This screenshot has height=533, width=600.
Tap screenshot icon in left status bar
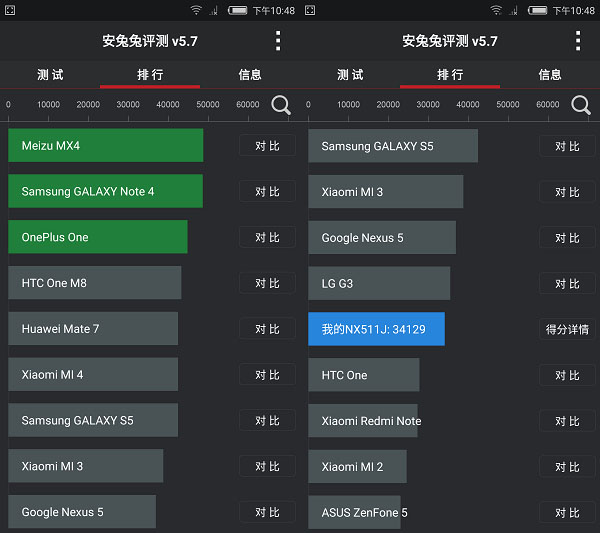click(x=10, y=10)
